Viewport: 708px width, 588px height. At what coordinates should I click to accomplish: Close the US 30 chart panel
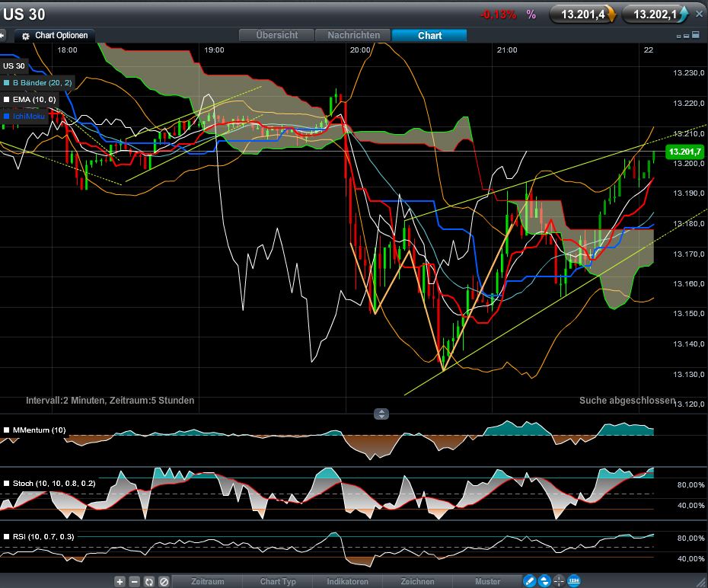700,14
